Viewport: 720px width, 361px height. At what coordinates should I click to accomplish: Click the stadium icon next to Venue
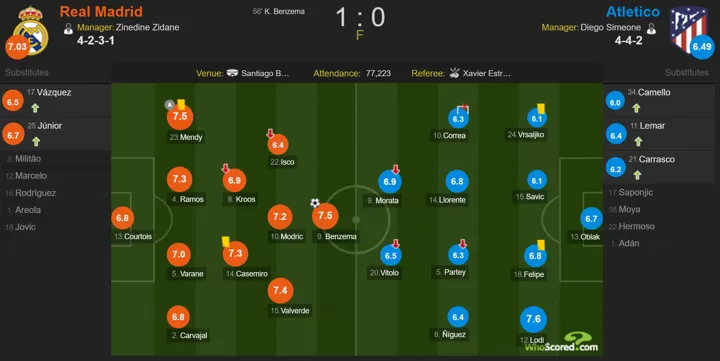click(232, 73)
